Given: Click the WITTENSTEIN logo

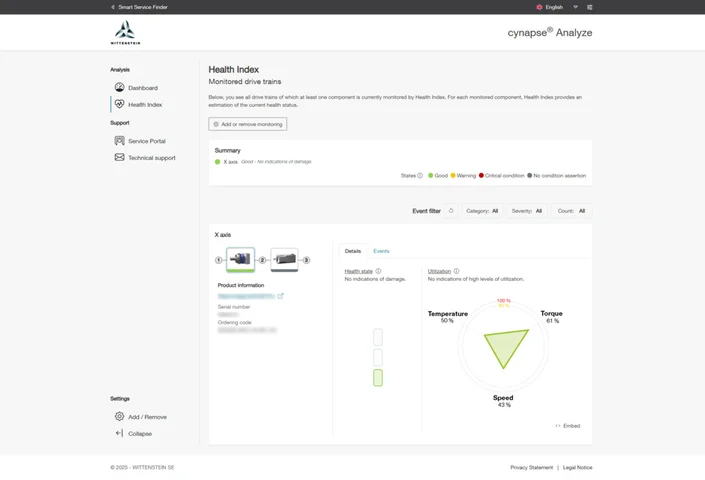Looking at the screenshot, I should (x=126, y=34).
